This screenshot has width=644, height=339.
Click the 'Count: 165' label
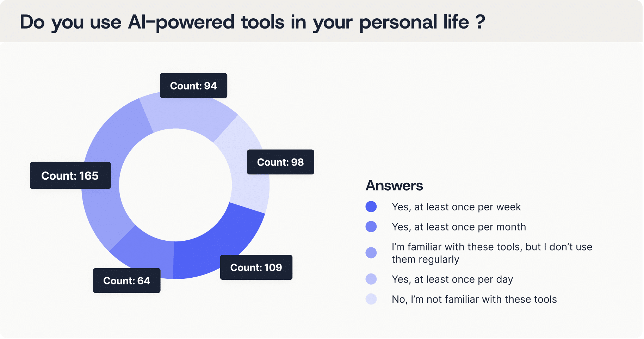(x=70, y=175)
